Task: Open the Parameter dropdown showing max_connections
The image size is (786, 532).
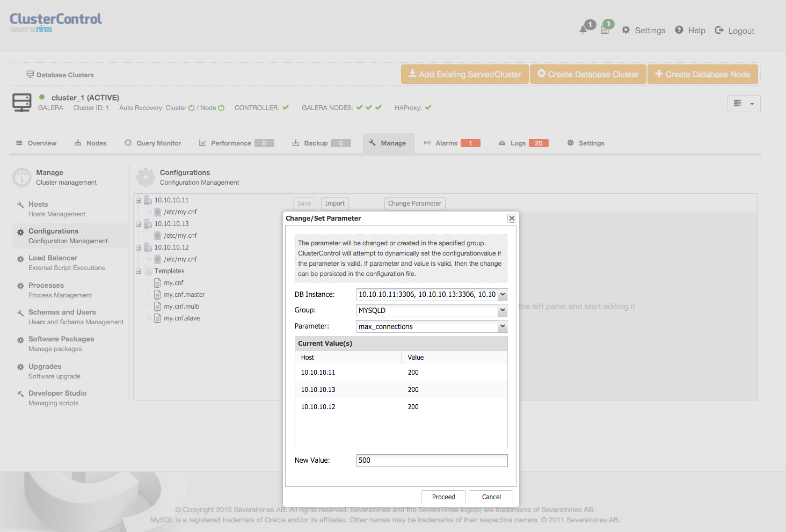Action: 503,326
